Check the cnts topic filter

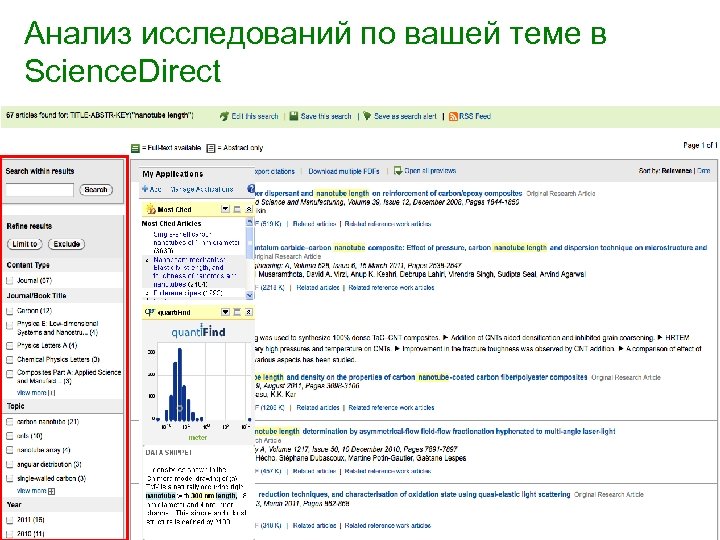10,436
